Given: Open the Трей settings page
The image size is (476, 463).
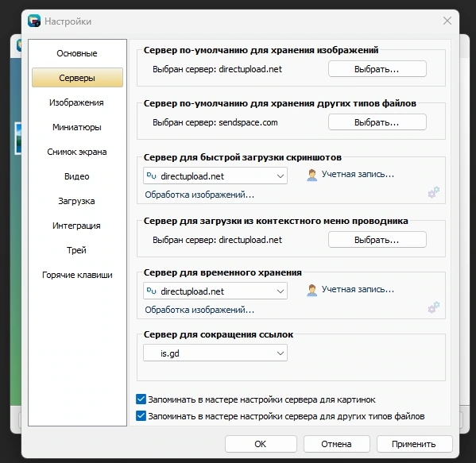Looking at the screenshot, I should [76, 250].
